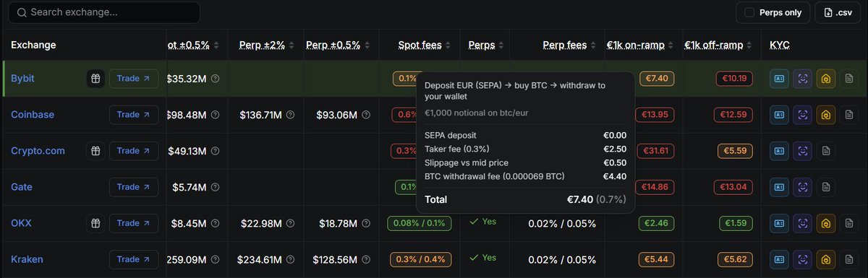The height and width of the screenshot is (278, 868).
Task: Click Crypto.com's gift bonus icon
Action: [x=95, y=151]
